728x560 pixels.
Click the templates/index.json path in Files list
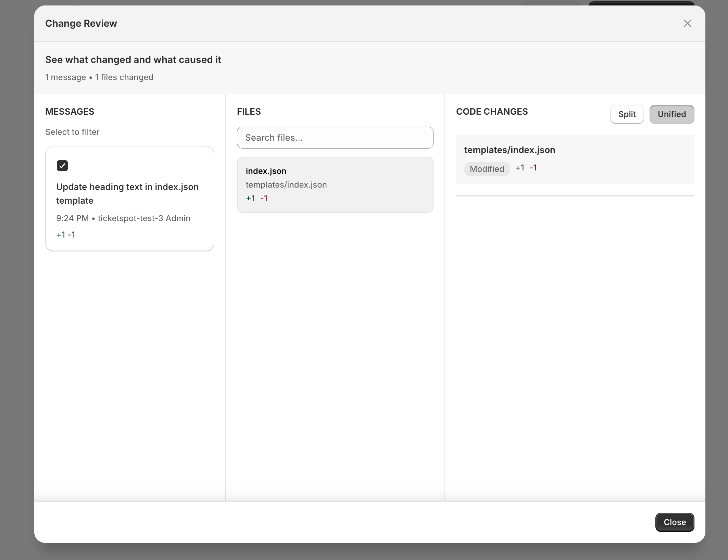click(286, 185)
